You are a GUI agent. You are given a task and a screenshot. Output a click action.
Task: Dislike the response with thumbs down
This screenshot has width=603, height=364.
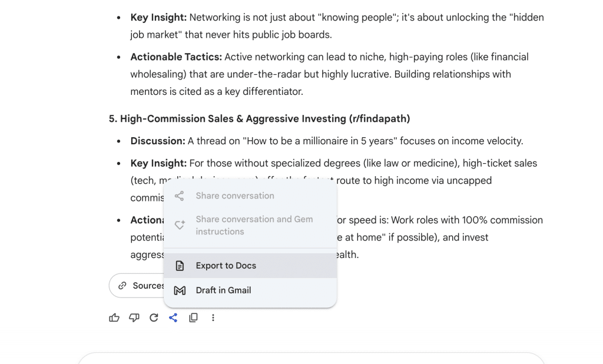click(x=134, y=317)
